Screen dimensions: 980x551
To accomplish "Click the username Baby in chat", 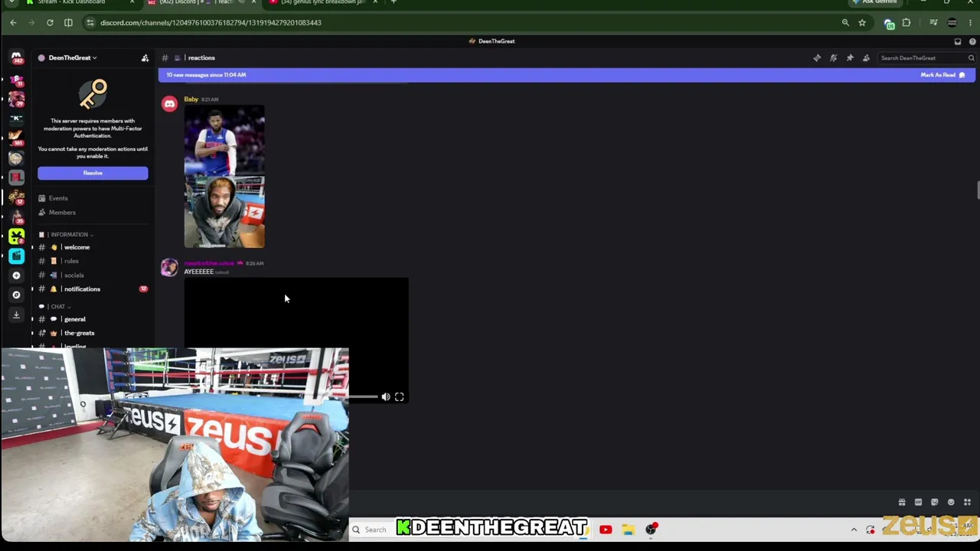I will tap(191, 99).
